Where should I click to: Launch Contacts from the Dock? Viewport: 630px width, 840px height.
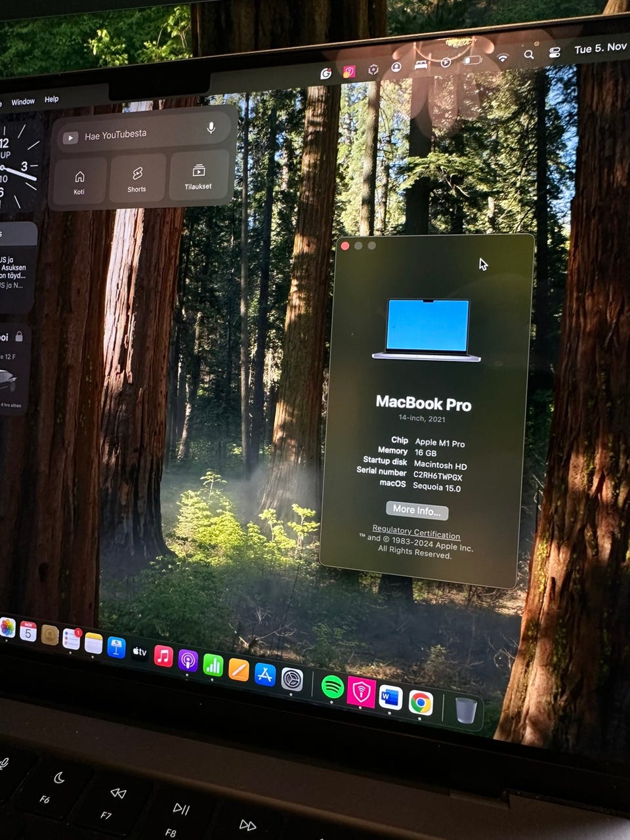(50, 635)
